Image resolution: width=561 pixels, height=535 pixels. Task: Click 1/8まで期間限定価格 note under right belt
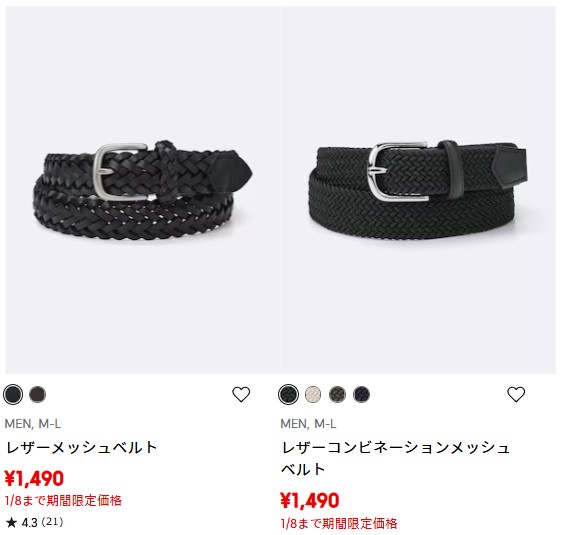[339, 524]
